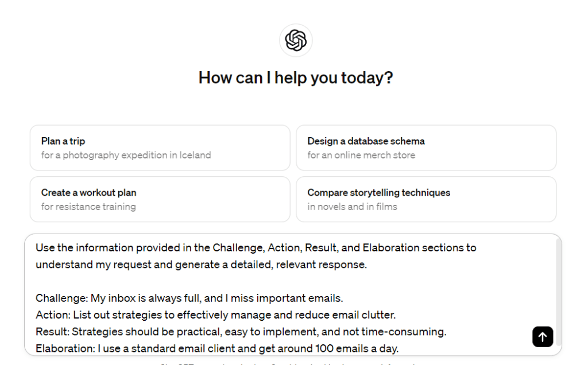588x365 pixels.
Task: Click the prompt's first line "Use the information"
Action: (256, 248)
